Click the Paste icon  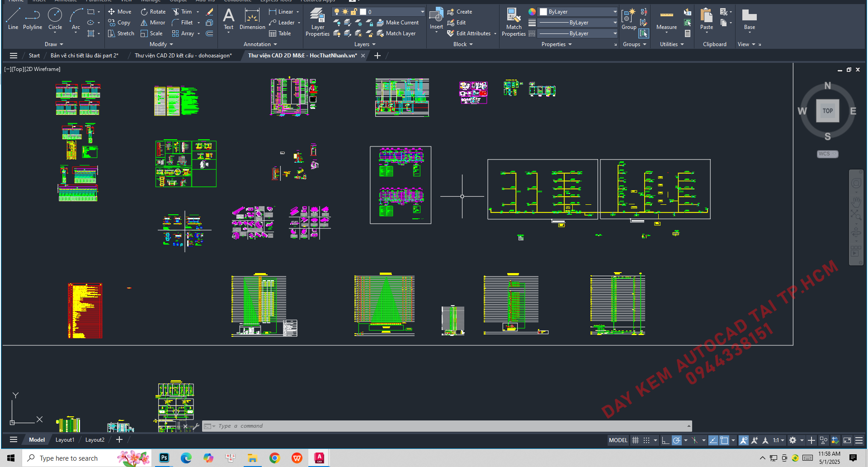click(707, 19)
